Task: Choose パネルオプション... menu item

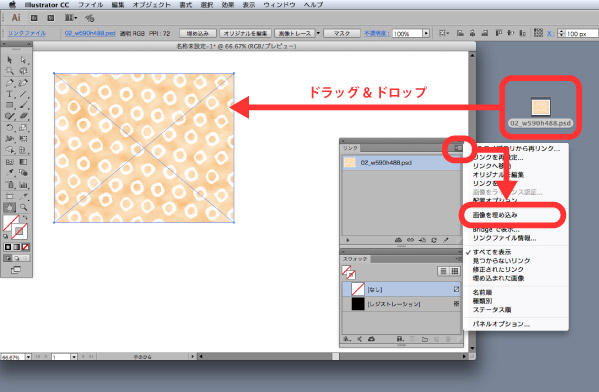Action: 501,324
